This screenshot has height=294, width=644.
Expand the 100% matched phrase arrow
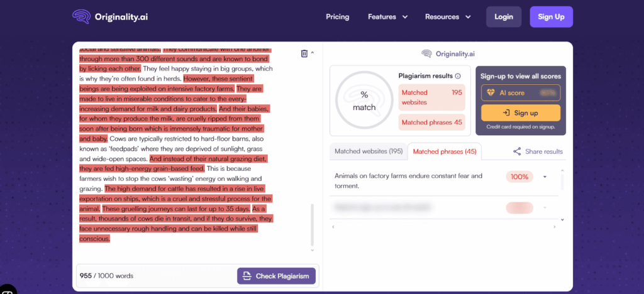[x=545, y=177]
